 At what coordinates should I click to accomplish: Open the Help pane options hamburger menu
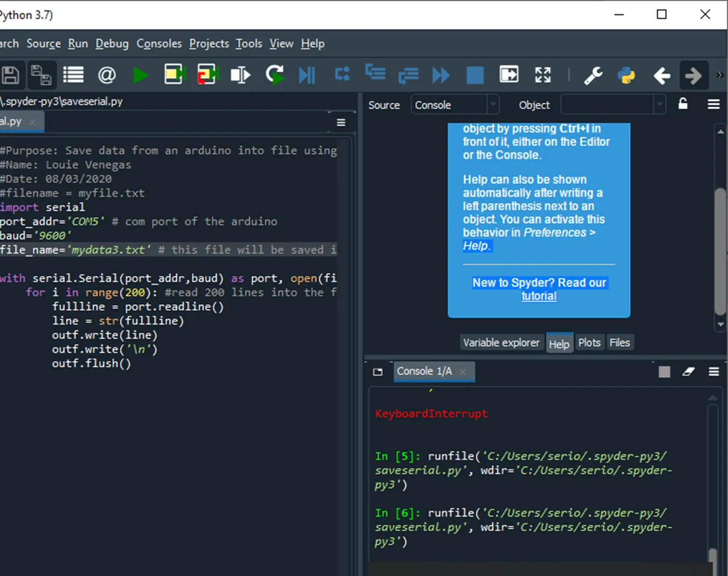[x=713, y=105]
